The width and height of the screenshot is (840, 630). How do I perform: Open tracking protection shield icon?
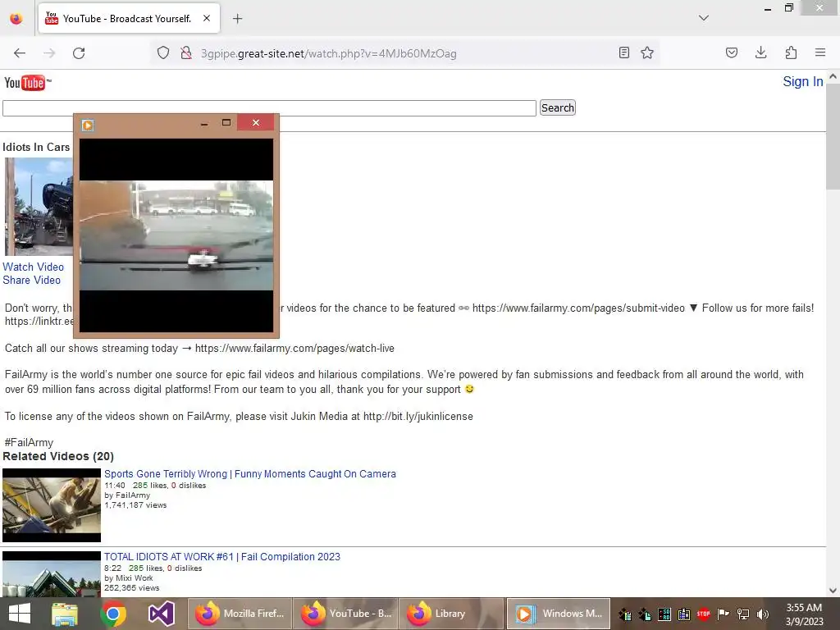163,53
